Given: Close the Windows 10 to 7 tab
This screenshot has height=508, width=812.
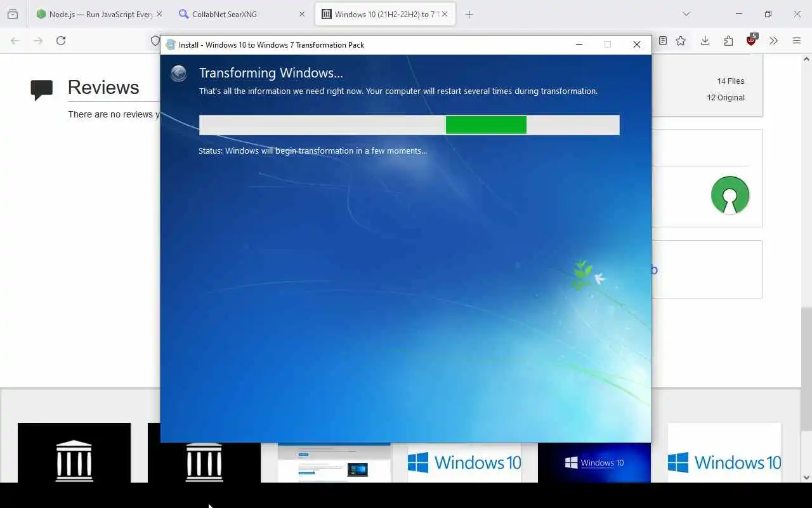Looking at the screenshot, I should coord(445,14).
